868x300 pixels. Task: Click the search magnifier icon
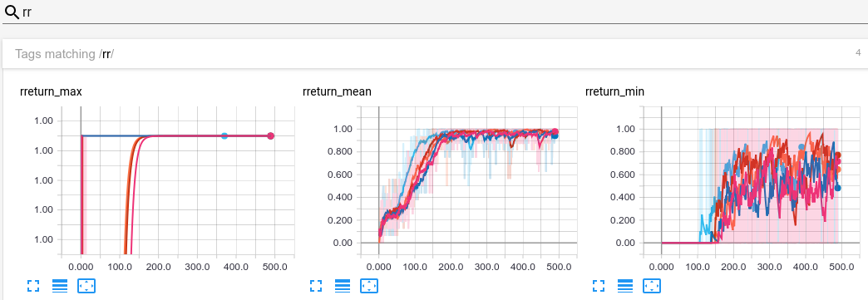pyautogui.click(x=12, y=12)
